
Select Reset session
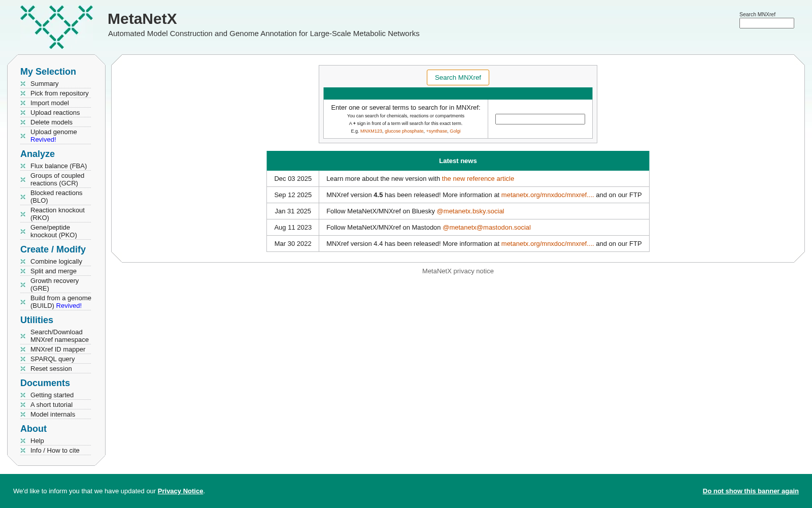[51, 369]
